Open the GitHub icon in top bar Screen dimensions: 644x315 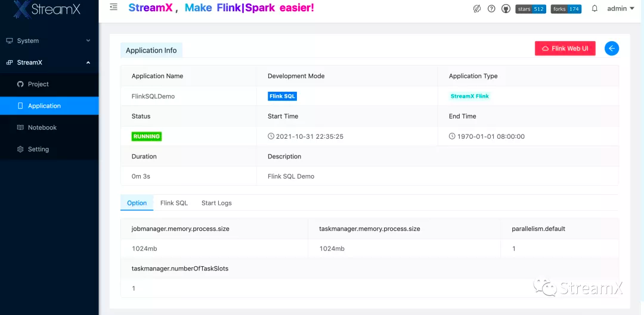pos(506,9)
